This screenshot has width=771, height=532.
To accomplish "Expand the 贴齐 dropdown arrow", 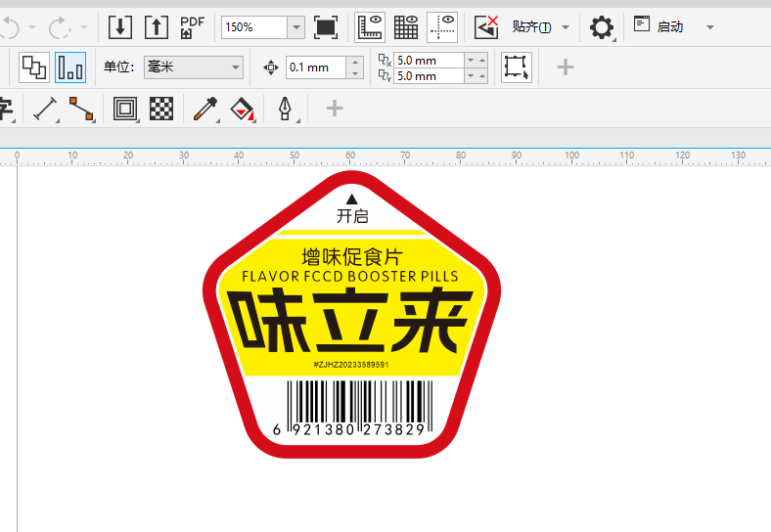I will (x=566, y=27).
